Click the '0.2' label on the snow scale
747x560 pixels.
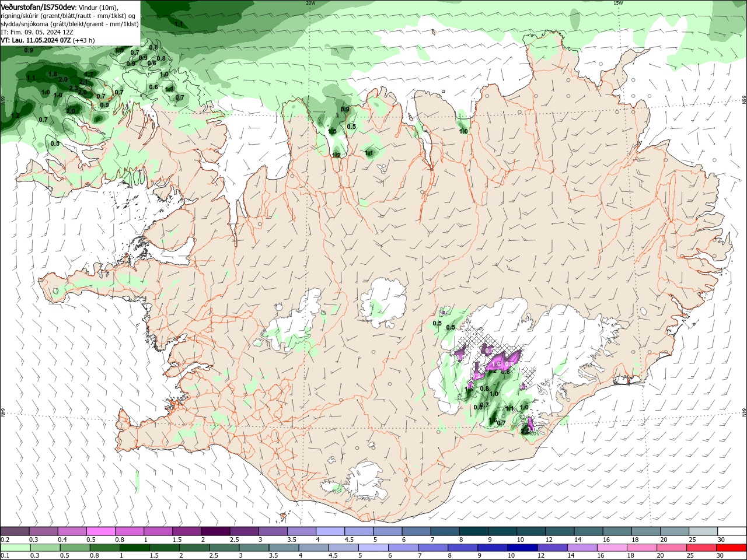[x=5, y=540]
